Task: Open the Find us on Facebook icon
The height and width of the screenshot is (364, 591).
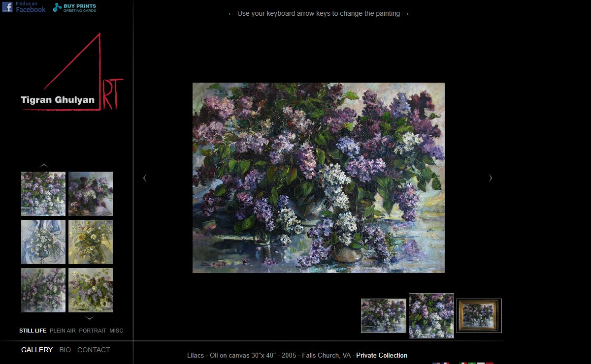Action: [24, 7]
